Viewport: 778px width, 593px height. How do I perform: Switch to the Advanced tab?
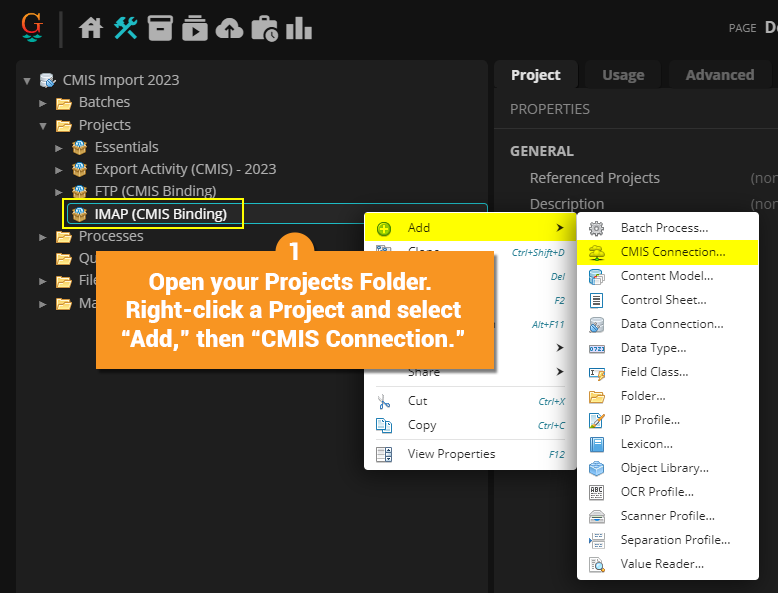(720, 75)
